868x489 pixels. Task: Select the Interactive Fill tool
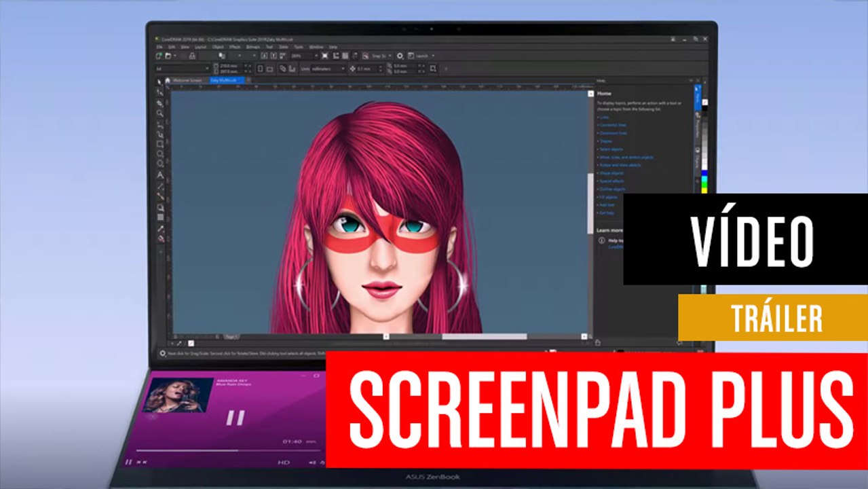[160, 239]
